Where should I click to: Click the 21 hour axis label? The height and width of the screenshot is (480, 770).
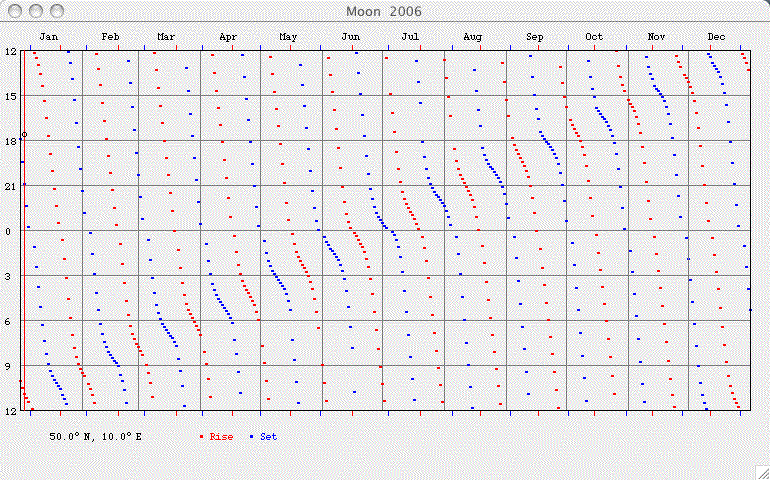[x=8, y=186]
